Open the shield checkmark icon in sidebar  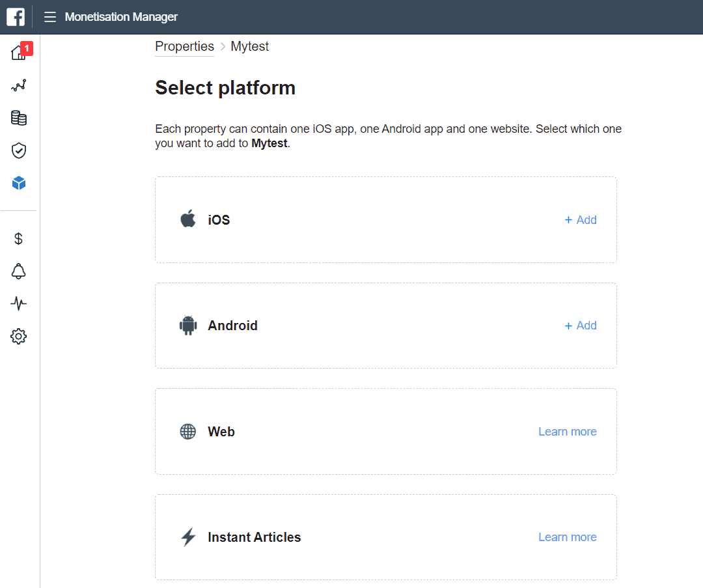coord(19,151)
